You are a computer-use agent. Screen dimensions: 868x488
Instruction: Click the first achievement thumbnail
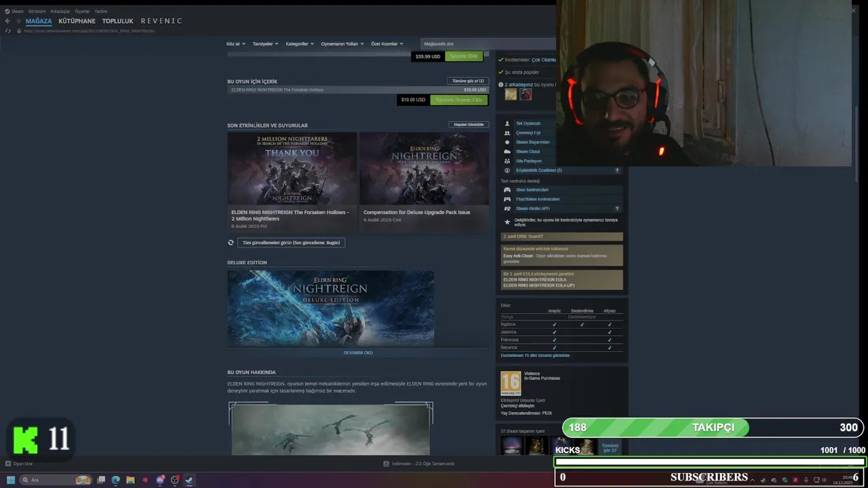coord(511,445)
